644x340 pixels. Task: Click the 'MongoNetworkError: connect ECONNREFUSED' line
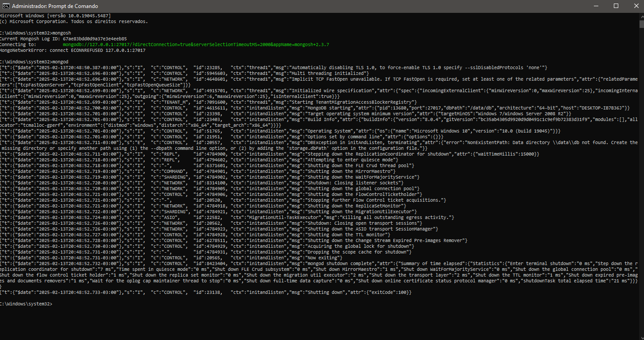[x=73, y=51]
